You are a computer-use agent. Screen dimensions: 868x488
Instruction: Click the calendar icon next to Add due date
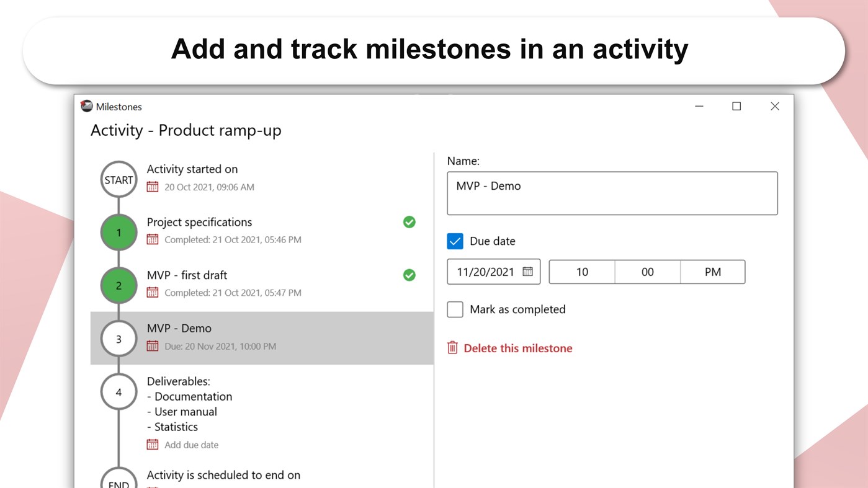coord(153,445)
